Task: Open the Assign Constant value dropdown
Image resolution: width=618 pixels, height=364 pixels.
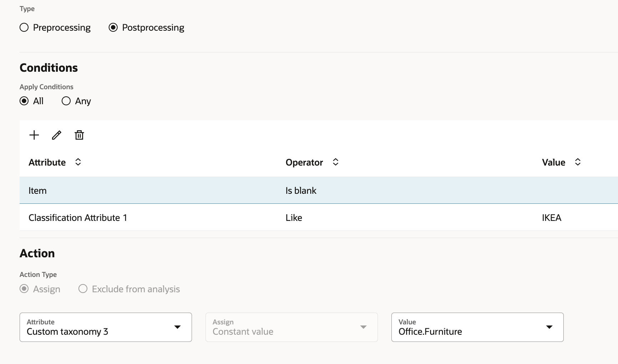Action: (292, 327)
